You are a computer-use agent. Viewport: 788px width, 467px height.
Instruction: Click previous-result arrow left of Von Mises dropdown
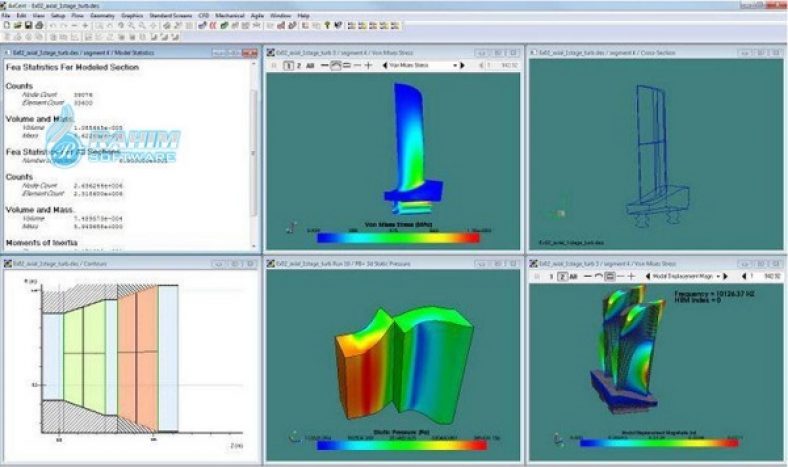(384, 65)
